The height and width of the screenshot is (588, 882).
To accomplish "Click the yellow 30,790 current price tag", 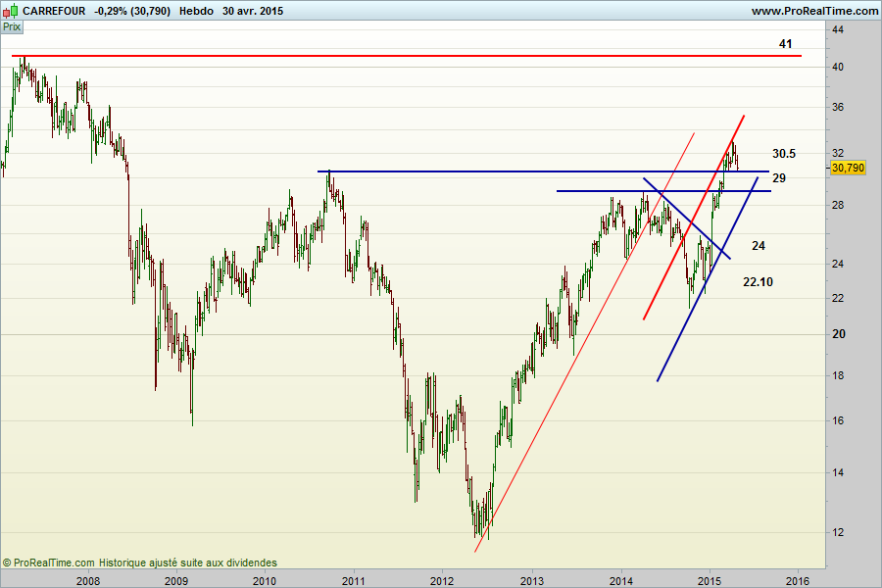I will point(848,168).
